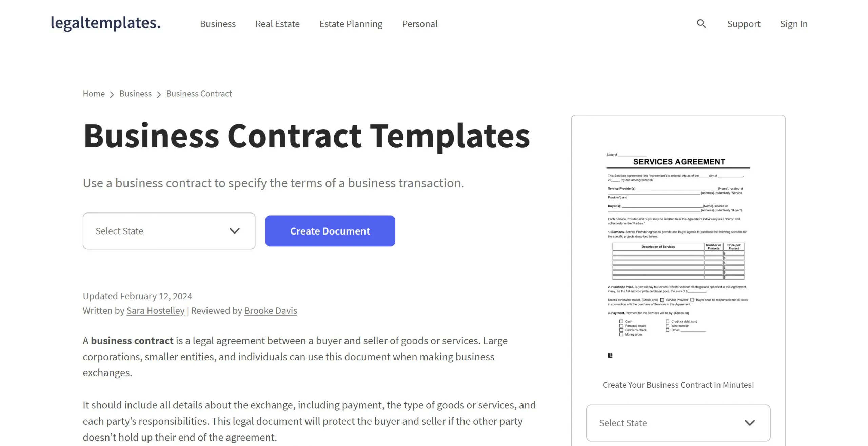
Task: Expand the sidebar Select State dropdown
Action: [678, 423]
